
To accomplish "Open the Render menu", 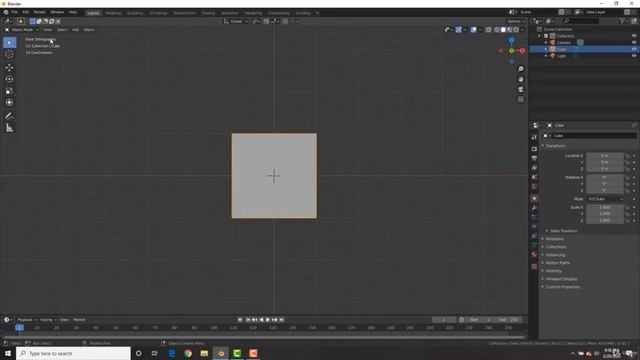I will coord(40,12).
